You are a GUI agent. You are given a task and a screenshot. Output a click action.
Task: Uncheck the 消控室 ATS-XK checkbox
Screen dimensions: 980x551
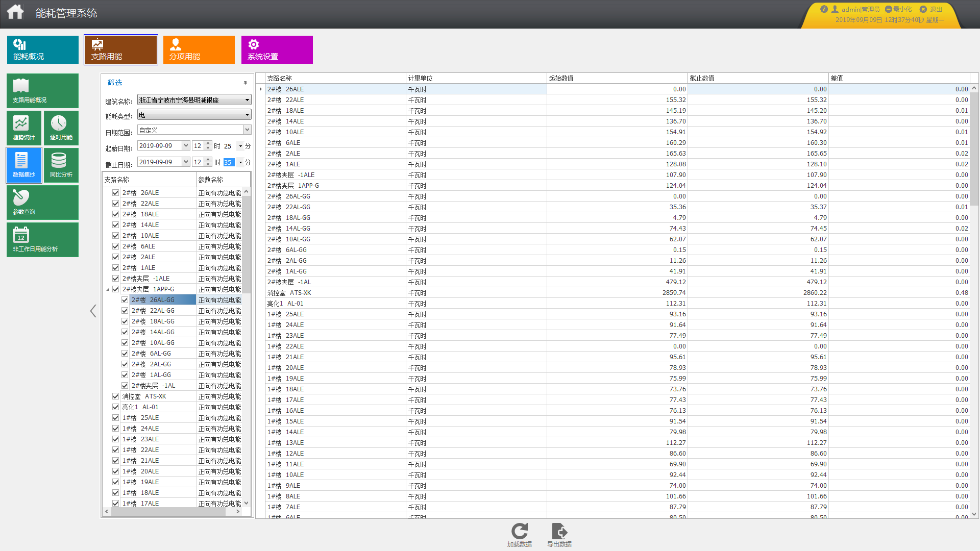pos(116,396)
